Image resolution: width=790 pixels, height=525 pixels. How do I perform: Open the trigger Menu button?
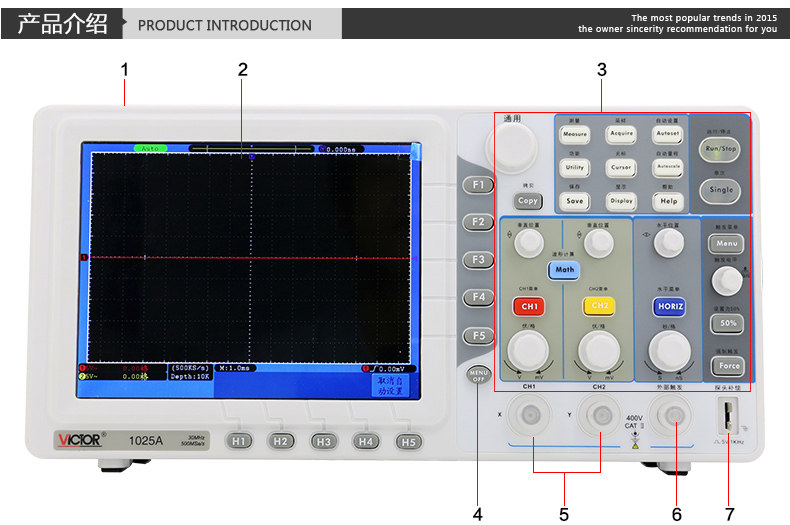pyautogui.click(x=727, y=244)
